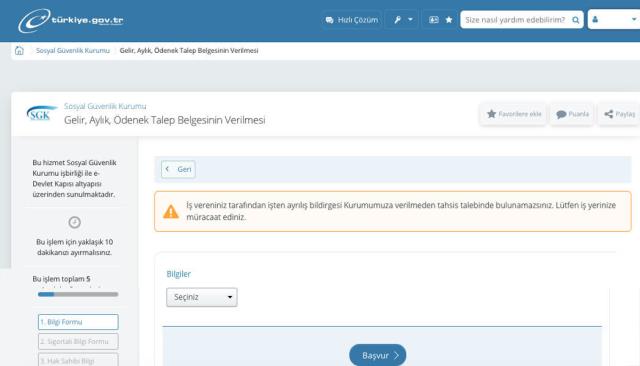Open favorites star in top bar

click(449, 20)
